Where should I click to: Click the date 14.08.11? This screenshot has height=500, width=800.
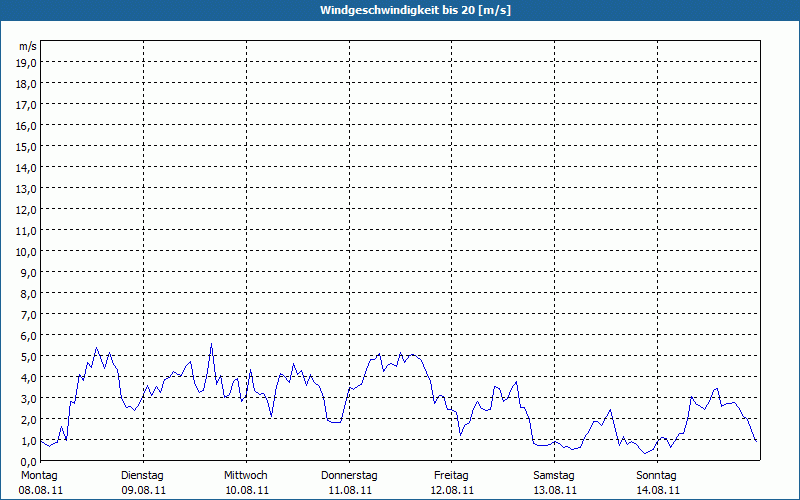click(658, 491)
